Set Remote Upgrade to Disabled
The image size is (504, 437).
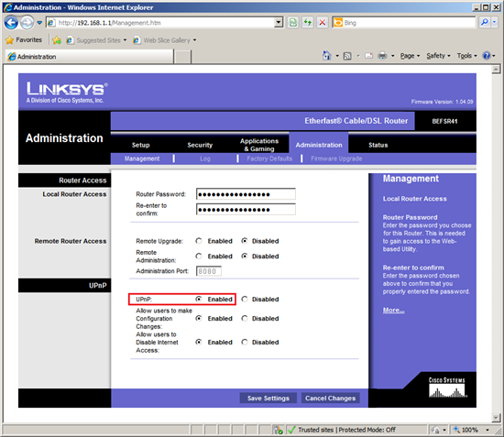point(245,241)
